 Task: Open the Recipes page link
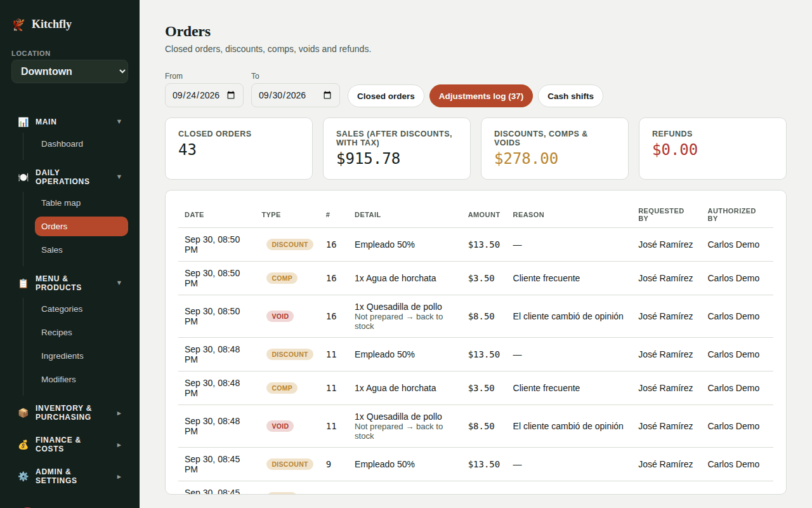coord(56,333)
